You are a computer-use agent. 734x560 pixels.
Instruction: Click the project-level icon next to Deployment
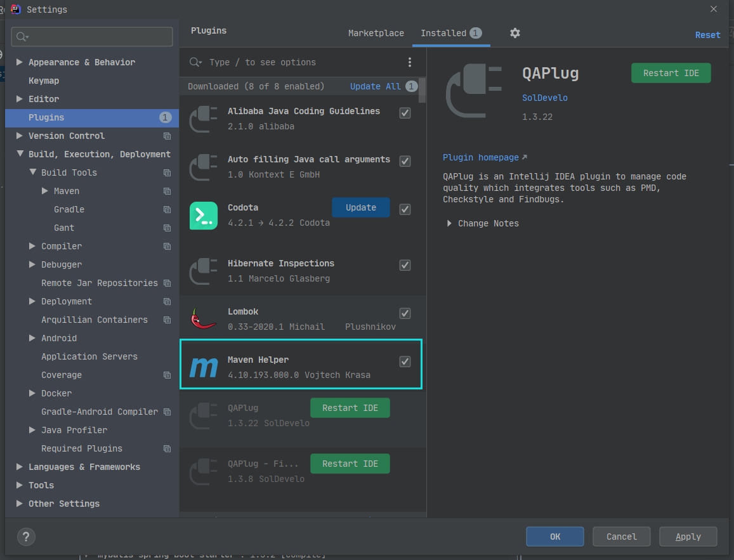167,302
